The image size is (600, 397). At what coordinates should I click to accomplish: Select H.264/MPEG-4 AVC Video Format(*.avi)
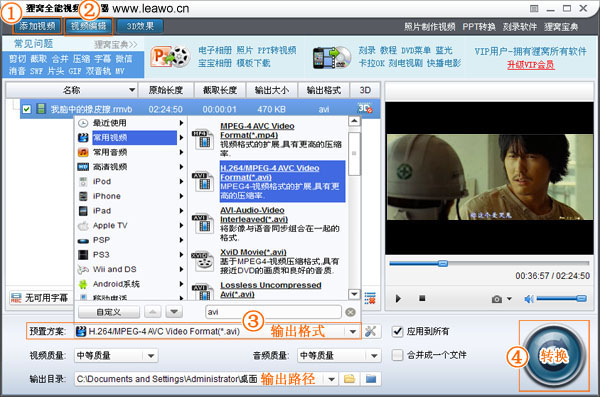coord(282,181)
